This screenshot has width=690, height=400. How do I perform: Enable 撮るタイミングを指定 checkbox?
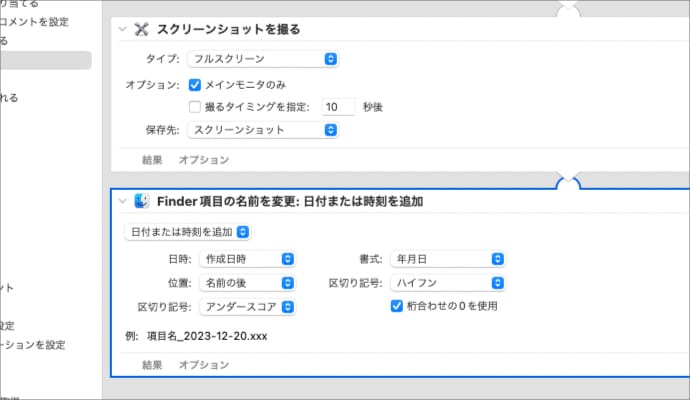pyautogui.click(x=196, y=106)
